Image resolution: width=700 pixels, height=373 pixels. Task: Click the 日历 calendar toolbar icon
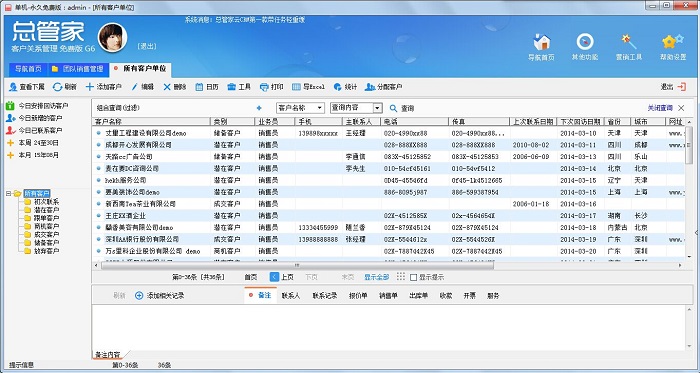pos(199,87)
